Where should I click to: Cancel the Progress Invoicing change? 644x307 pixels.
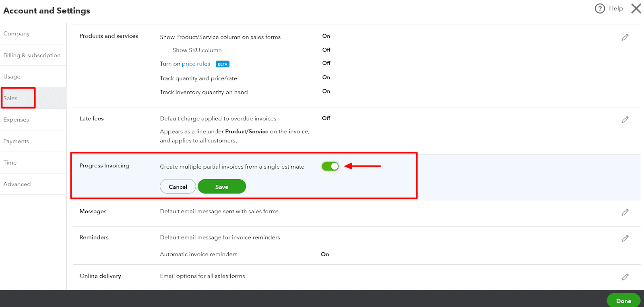point(178,187)
